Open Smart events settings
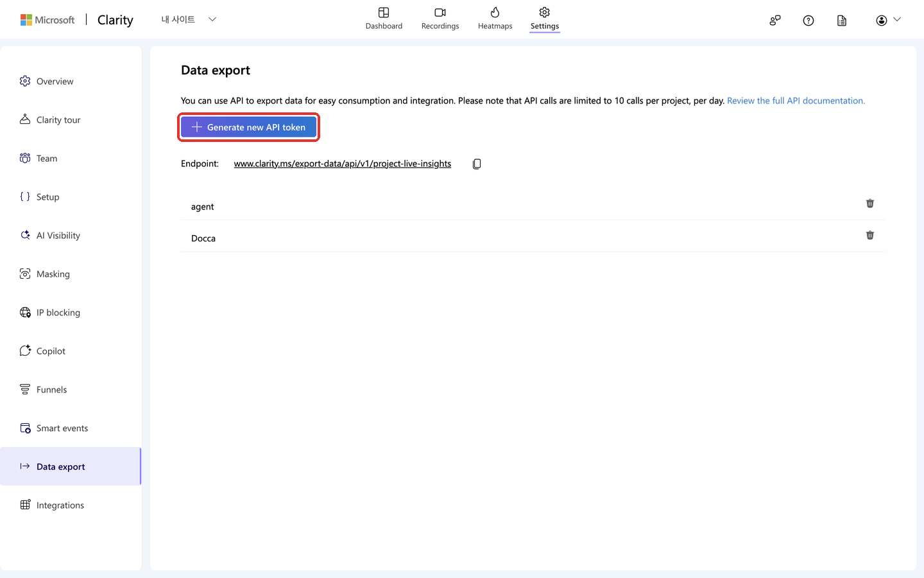The image size is (924, 578). pyautogui.click(x=71, y=428)
